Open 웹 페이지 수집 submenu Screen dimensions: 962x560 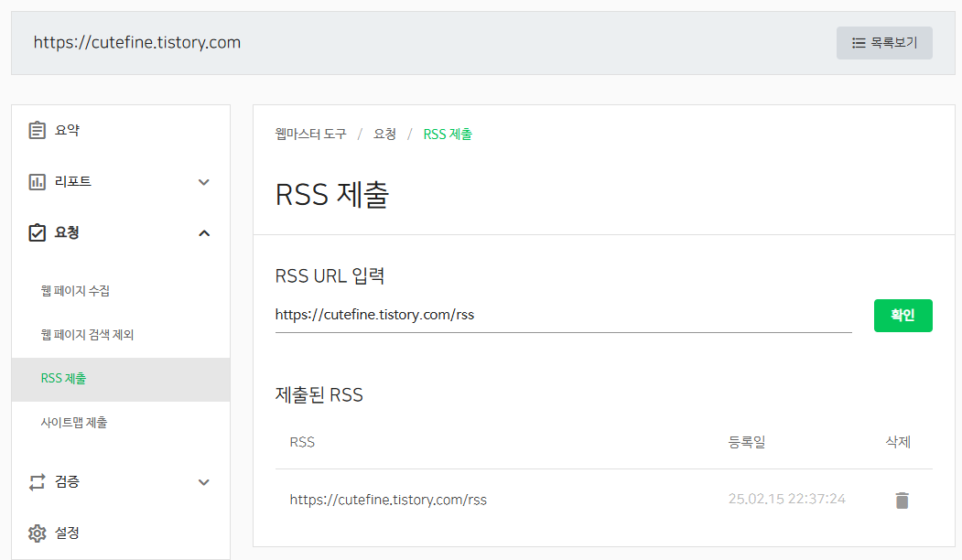click(75, 291)
